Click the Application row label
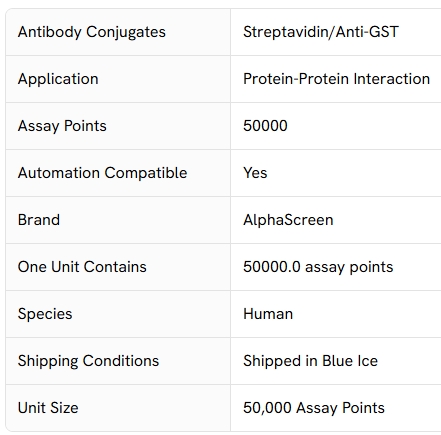Screen dimensions: 441x435 tap(58, 79)
